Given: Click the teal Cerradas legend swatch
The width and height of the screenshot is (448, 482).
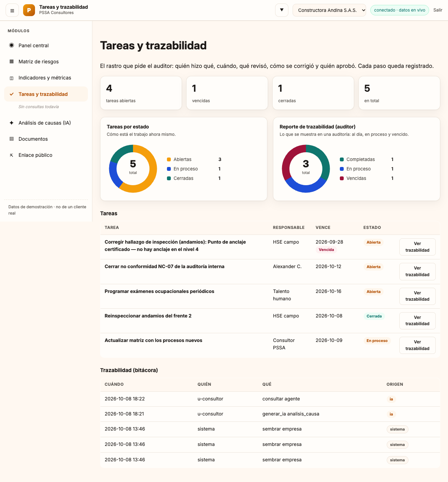Looking at the screenshot, I should click(x=169, y=179).
